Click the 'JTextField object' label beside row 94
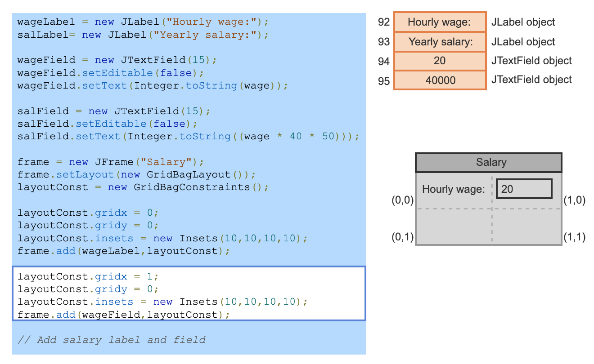The image size is (594, 364). (x=531, y=61)
